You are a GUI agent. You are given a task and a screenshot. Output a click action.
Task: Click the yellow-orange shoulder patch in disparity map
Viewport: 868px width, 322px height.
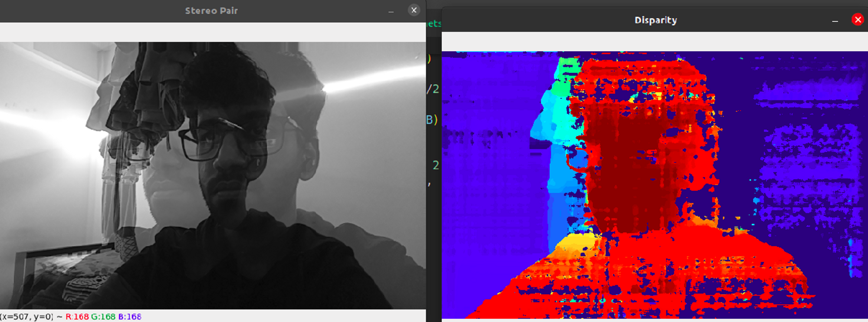click(573, 247)
